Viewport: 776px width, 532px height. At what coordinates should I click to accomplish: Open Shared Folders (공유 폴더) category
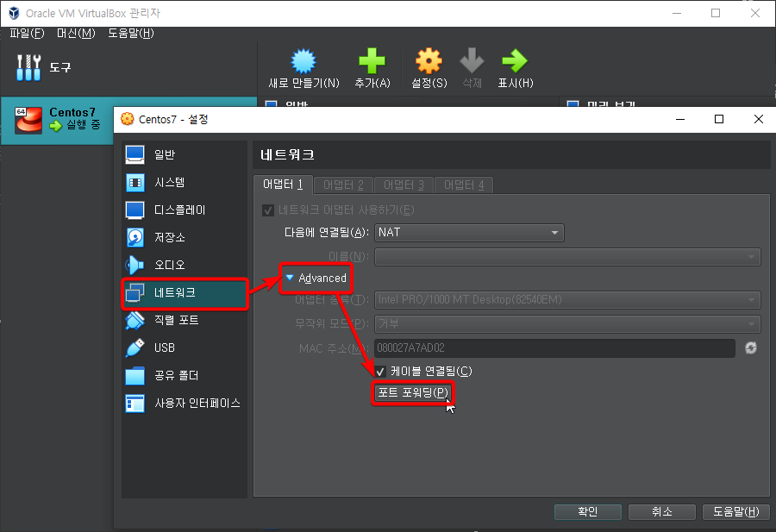coord(185,376)
